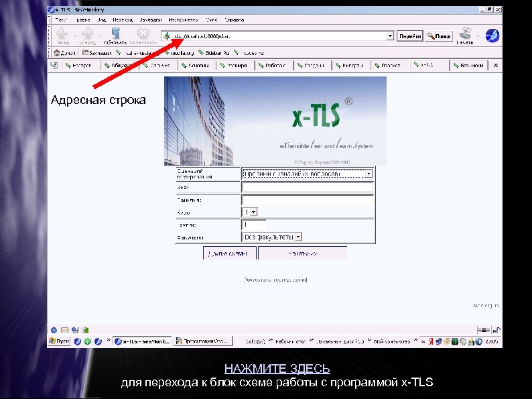The image size is (532, 399).
Task: Click green globe quick launch icon in taskbar
Action: coord(88,341)
